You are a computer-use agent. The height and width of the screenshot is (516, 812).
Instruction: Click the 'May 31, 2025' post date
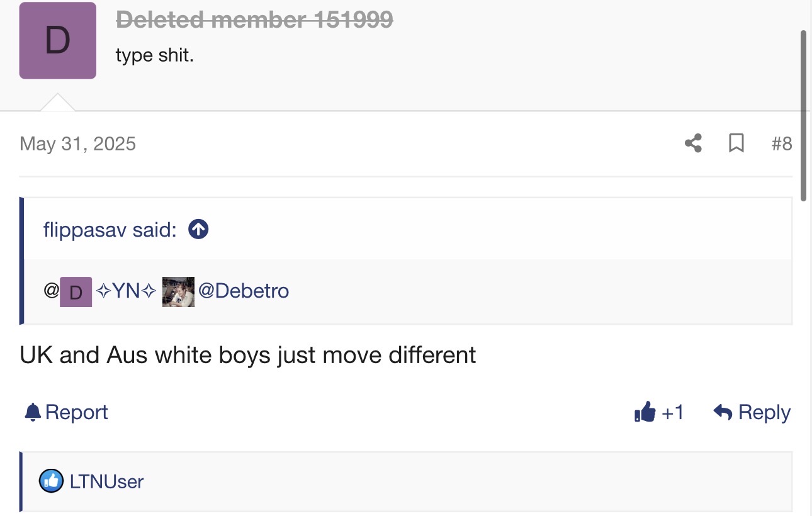(x=78, y=144)
